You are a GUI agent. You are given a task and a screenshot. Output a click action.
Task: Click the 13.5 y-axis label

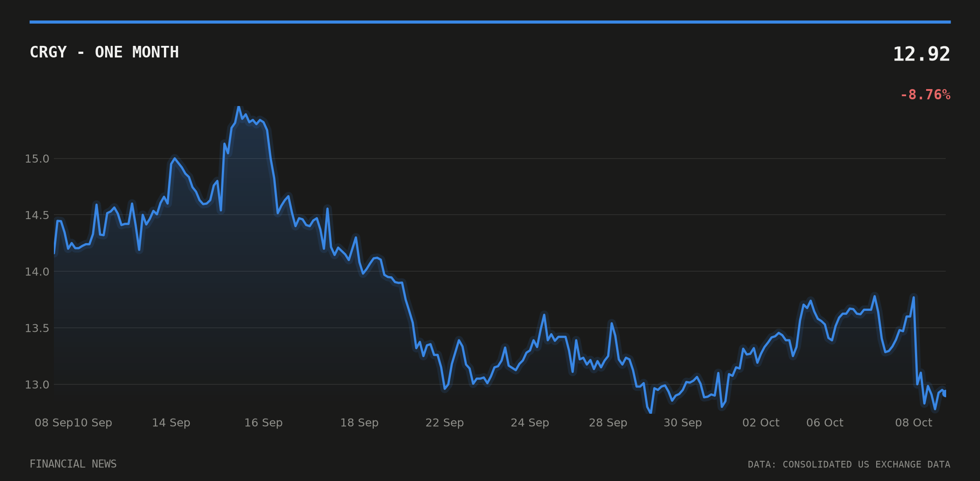pyautogui.click(x=37, y=328)
